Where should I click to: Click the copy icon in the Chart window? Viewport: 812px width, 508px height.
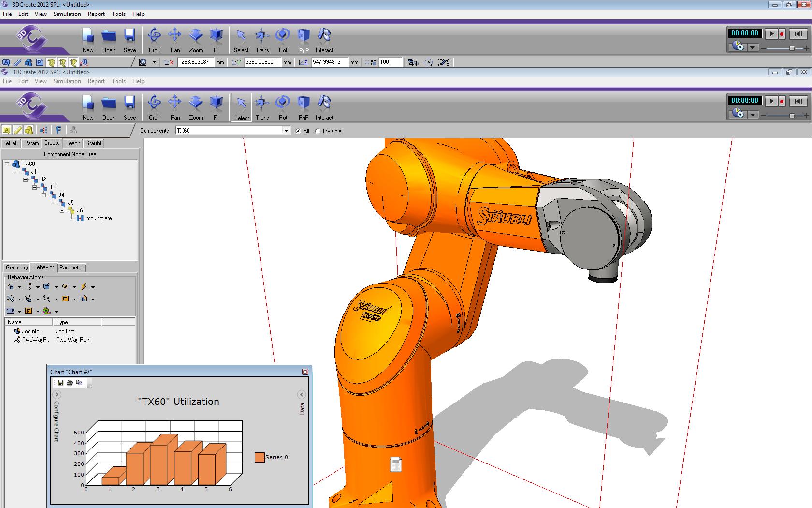coord(79,383)
